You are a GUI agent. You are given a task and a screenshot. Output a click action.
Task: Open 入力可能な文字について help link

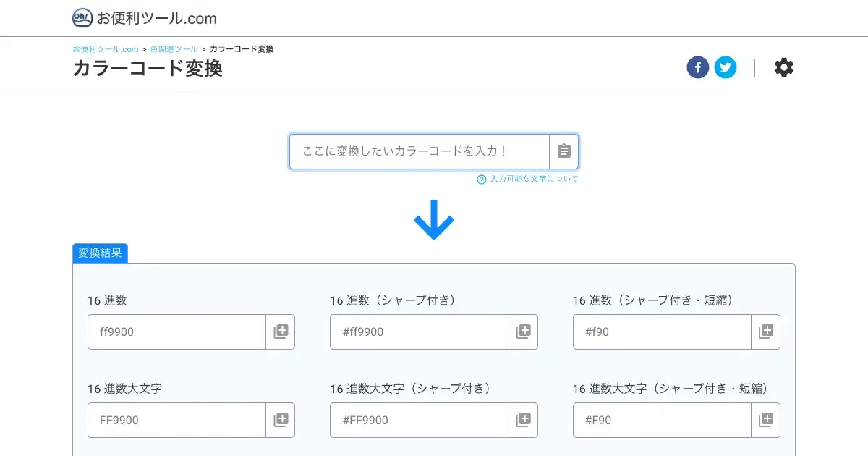pyautogui.click(x=534, y=180)
